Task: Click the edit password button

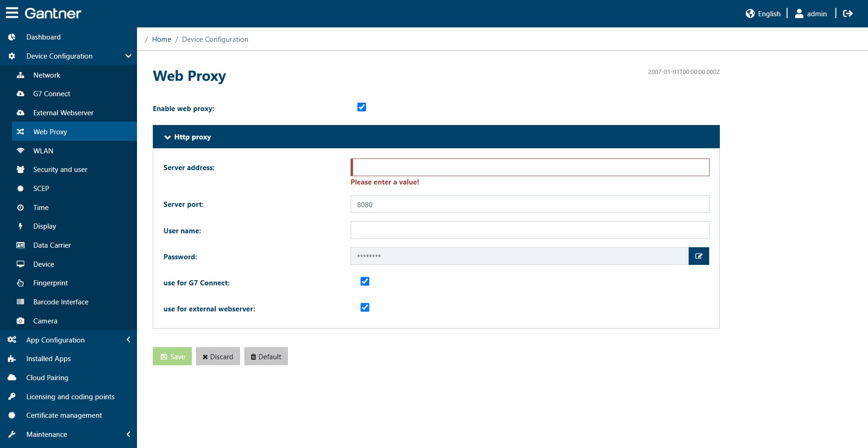Action: pos(699,257)
